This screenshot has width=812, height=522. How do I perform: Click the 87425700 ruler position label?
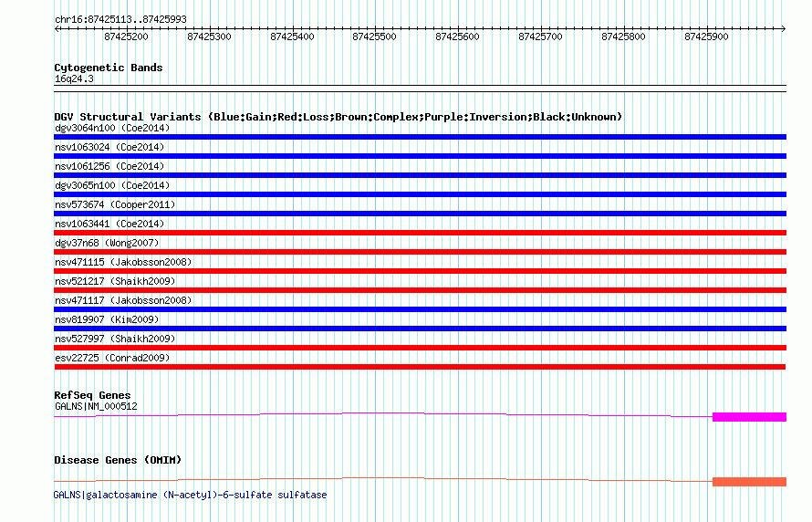point(540,37)
